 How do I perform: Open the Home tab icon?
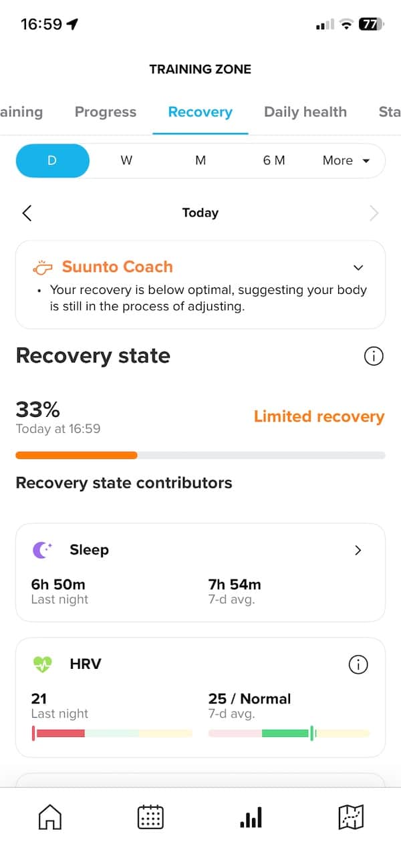point(50,817)
